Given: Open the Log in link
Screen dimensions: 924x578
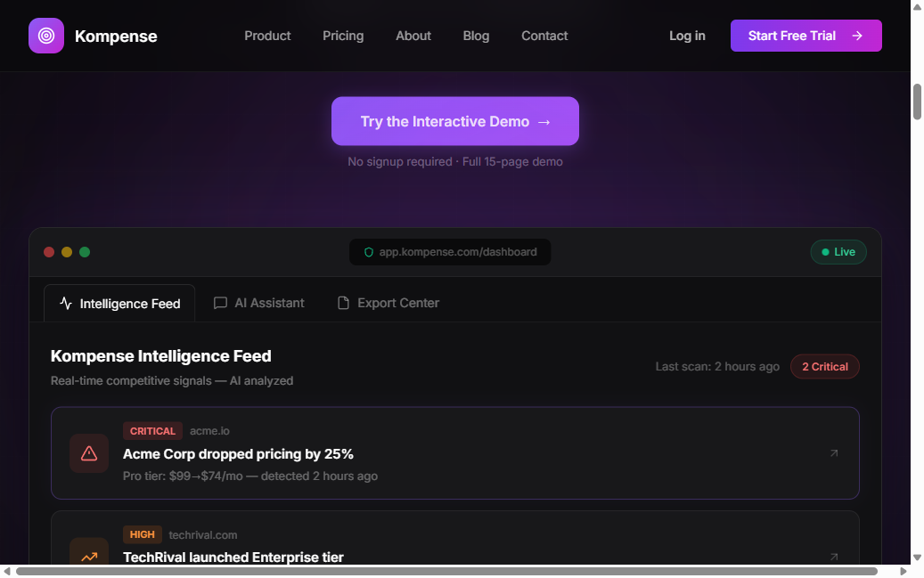Looking at the screenshot, I should pos(687,36).
